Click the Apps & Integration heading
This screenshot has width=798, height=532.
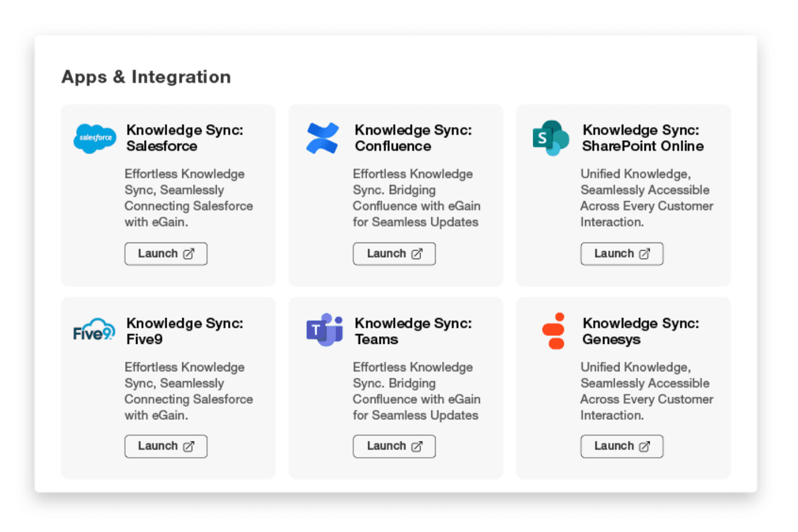coord(146,77)
